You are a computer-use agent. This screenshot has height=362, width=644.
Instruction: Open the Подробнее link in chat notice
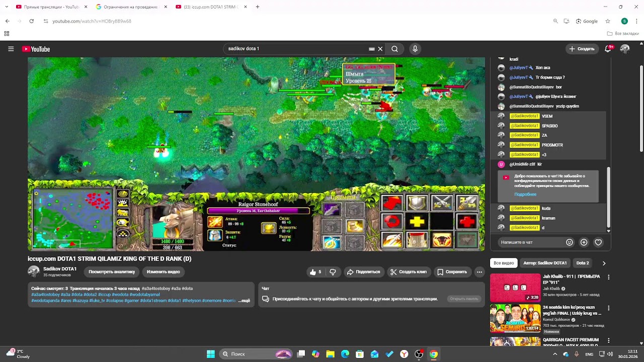click(525, 194)
